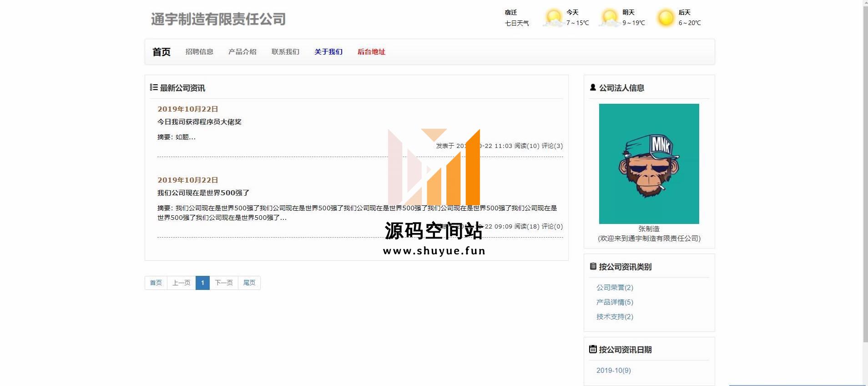
Task: Click the page vertical scrollbar
Action: pyautogui.click(x=865, y=182)
